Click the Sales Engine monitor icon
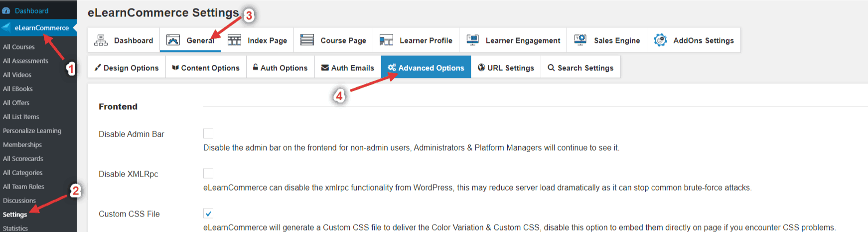Image resolution: width=868 pixels, height=232 pixels. 580,40
